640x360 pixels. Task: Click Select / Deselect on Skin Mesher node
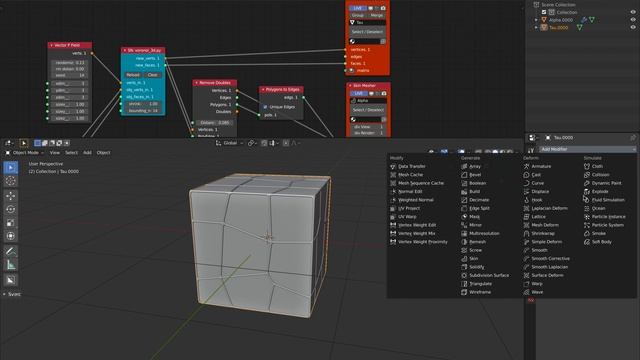point(368,110)
